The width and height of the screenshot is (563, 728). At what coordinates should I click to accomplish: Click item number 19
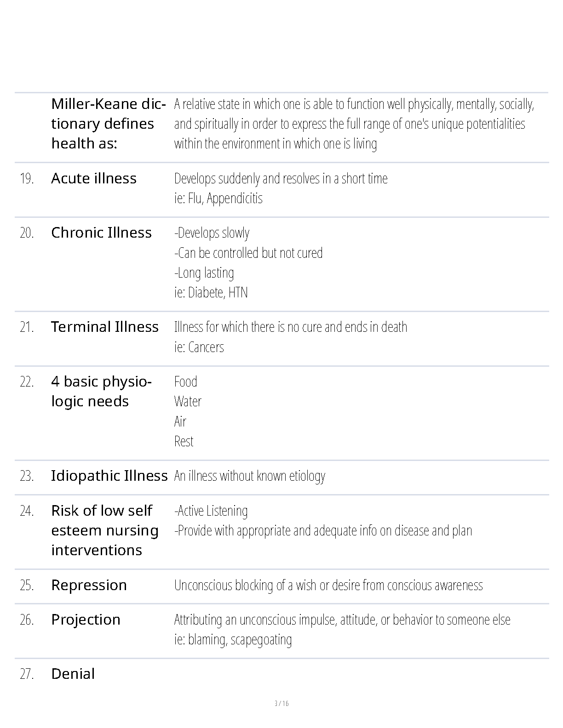coord(27,178)
